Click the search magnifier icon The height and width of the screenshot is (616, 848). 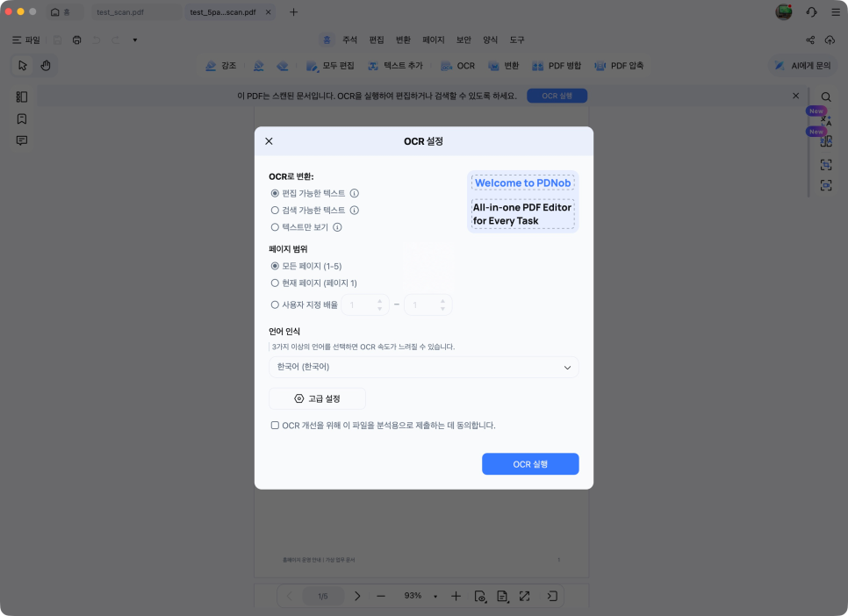pos(826,97)
